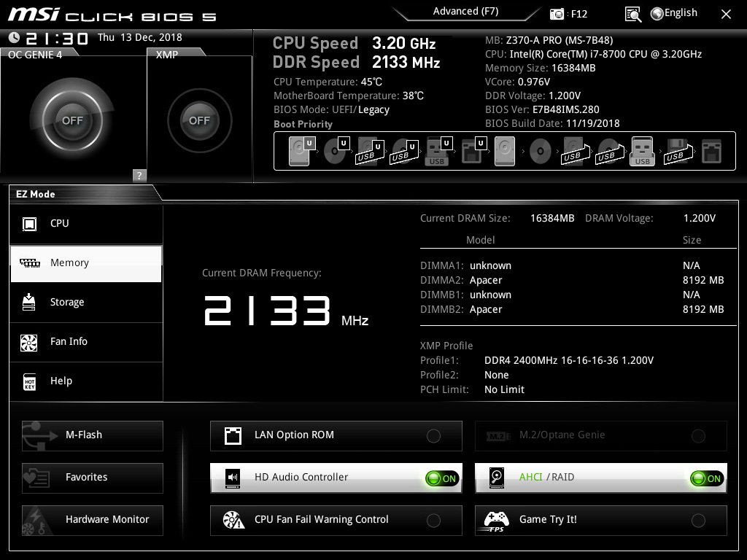Select legacy CD/DVD boot icon
This screenshot has height=560, width=747.
click(x=541, y=152)
